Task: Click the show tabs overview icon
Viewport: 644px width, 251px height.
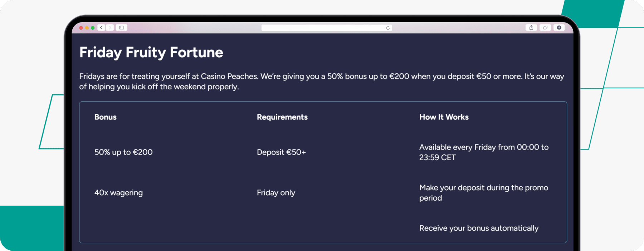Action: pyautogui.click(x=545, y=28)
